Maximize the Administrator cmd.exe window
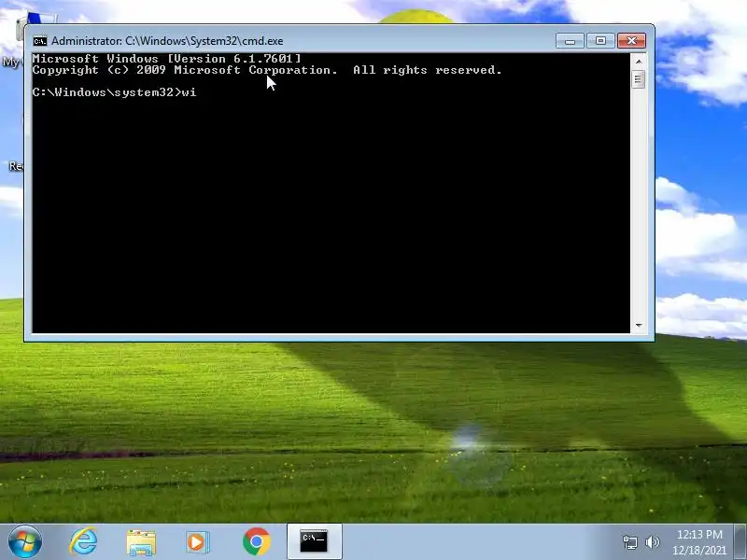Image resolution: width=747 pixels, height=560 pixels. pyautogui.click(x=600, y=41)
